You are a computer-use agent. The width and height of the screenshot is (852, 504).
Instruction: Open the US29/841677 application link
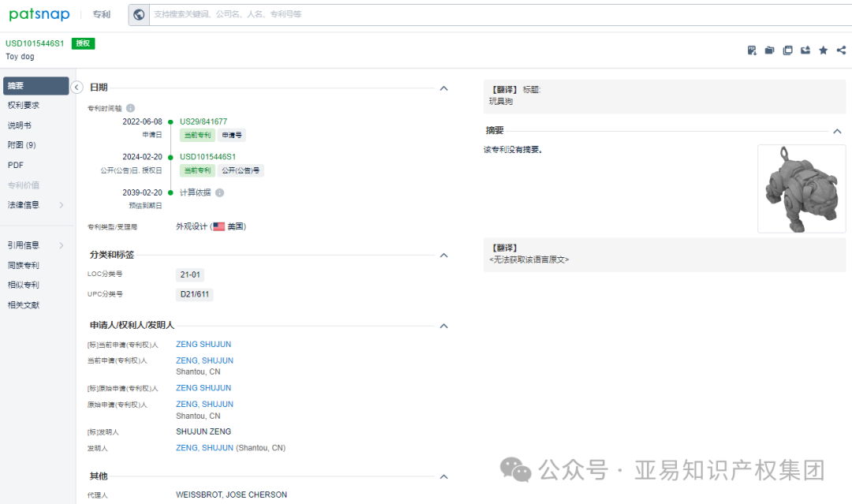pos(204,121)
